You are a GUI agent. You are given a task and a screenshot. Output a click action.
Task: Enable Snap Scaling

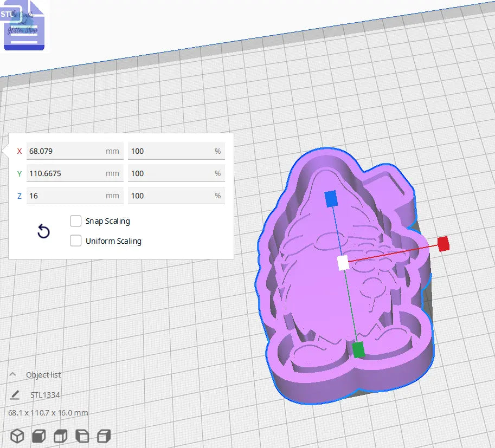click(x=75, y=221)
